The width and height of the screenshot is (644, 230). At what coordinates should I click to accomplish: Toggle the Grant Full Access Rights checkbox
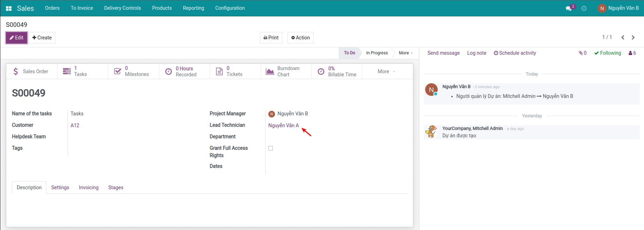tap(271, 148)
